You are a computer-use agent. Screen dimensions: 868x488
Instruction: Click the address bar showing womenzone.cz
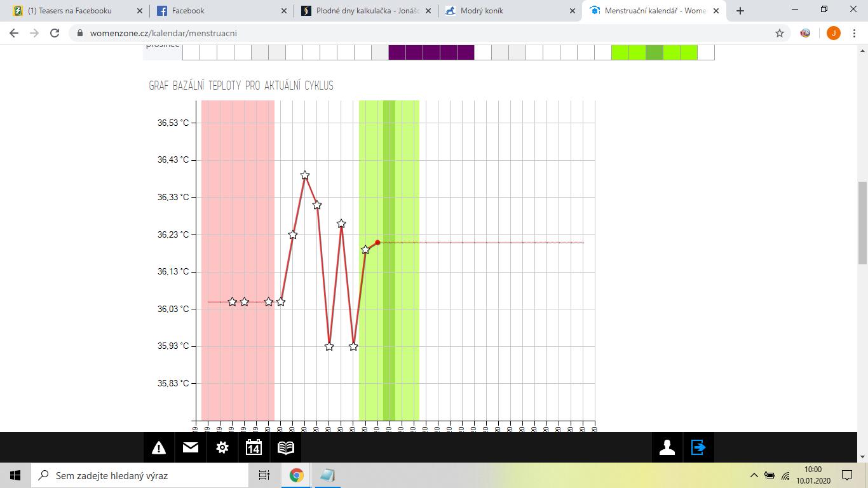[381, 33]
